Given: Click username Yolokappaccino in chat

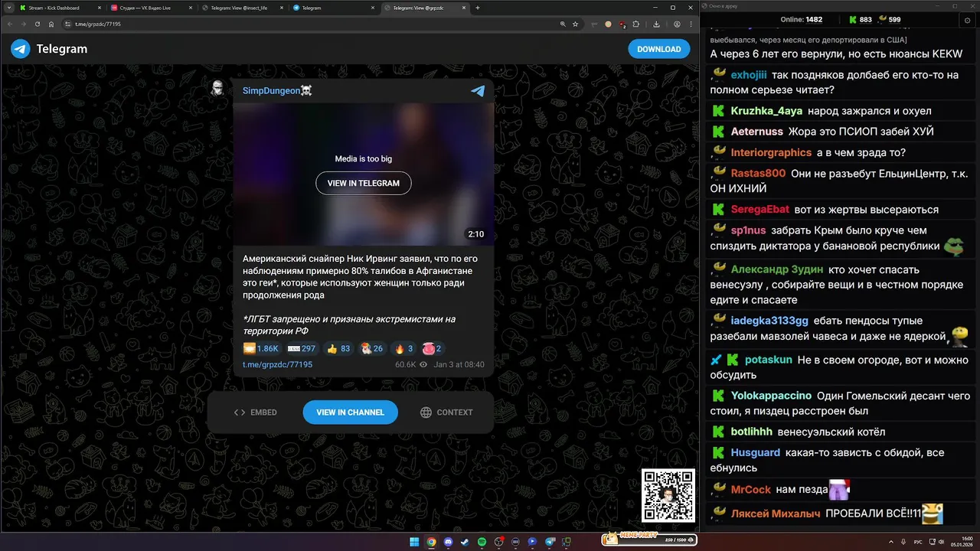Looking at the screenshot, I should pyautogui.click(x=771, y=396).
